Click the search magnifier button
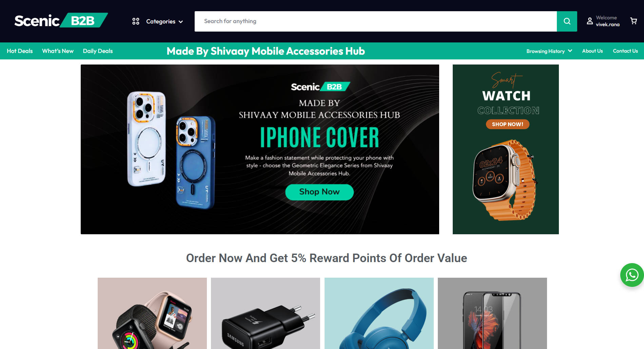 [x=567, y=21]
